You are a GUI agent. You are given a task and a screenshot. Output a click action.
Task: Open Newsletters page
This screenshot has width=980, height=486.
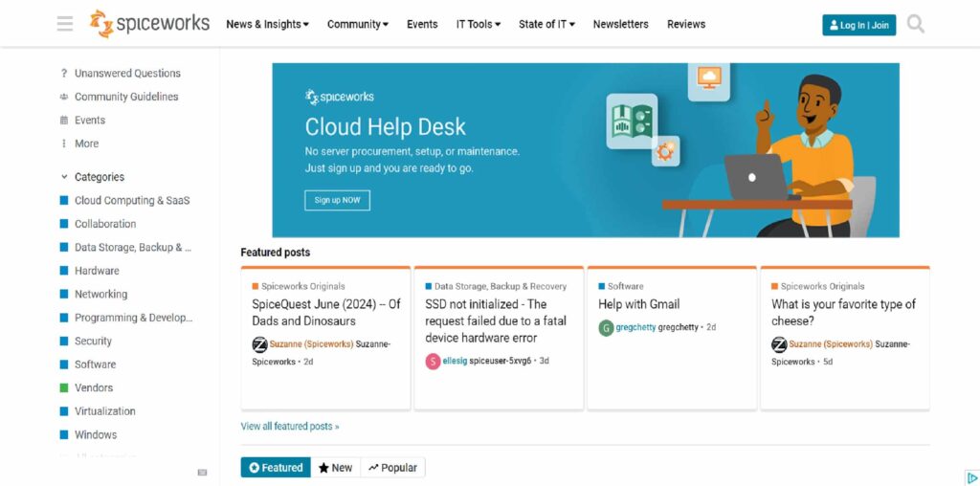tap(620, 24)
